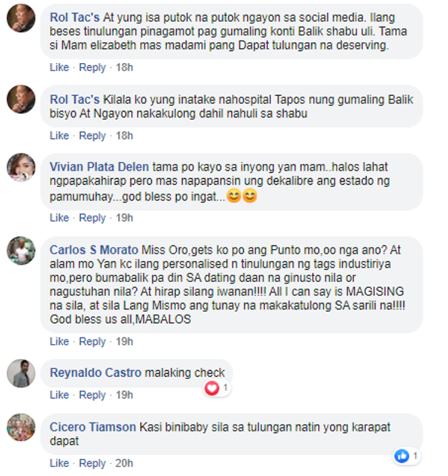This screenshot has height=476, width=448.
Task: Click the thumbs-up reaction on Cicero Tiamson's comment
Action: click(401, 456)
